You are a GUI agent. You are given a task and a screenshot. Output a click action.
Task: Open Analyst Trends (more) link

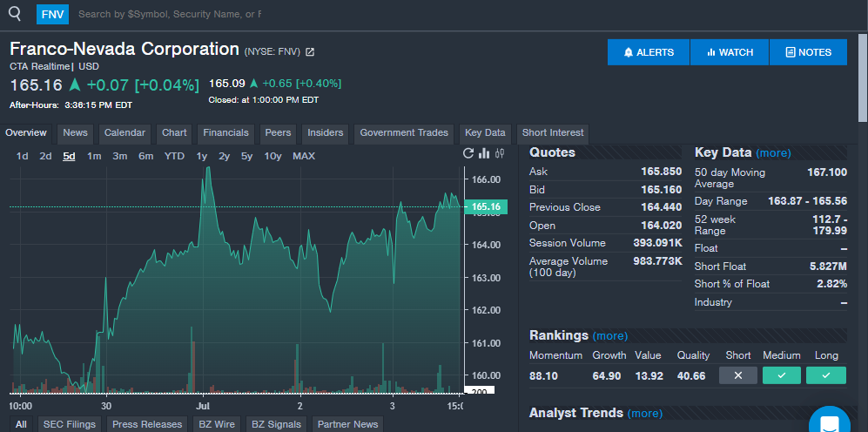(x=645, y=413)
